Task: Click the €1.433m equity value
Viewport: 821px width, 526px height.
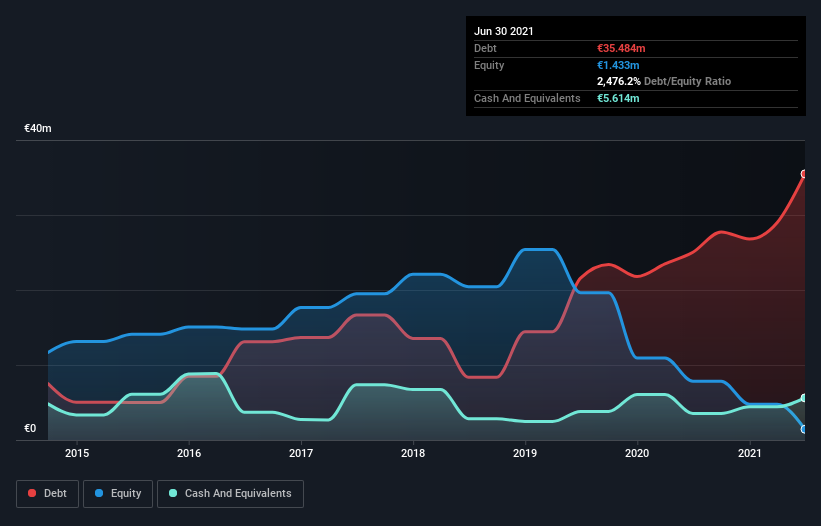Action: coord(618,65)
